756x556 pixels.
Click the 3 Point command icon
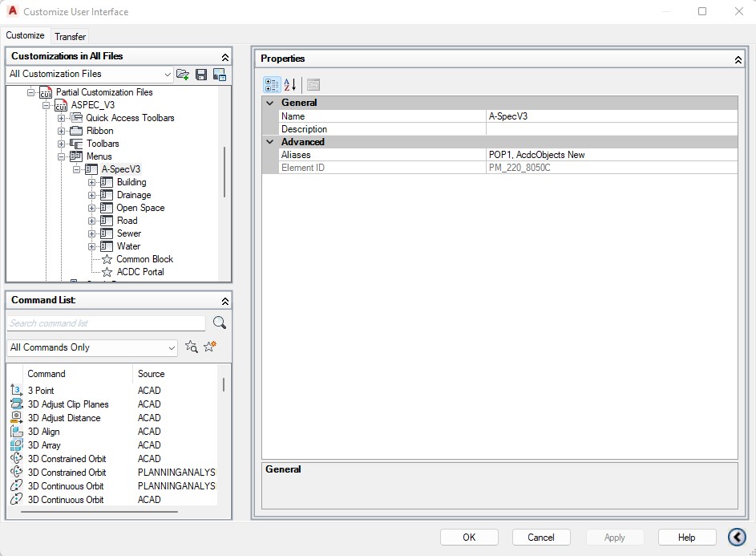(16, 390)
